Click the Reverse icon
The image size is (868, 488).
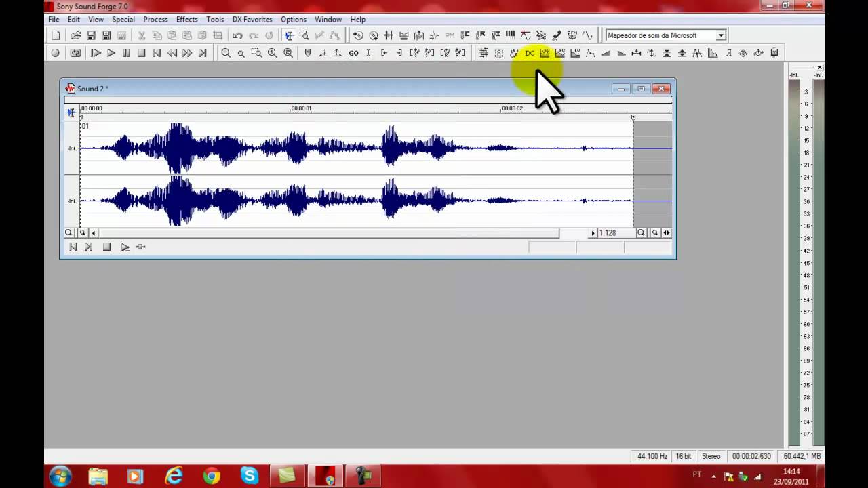(728, 53)
